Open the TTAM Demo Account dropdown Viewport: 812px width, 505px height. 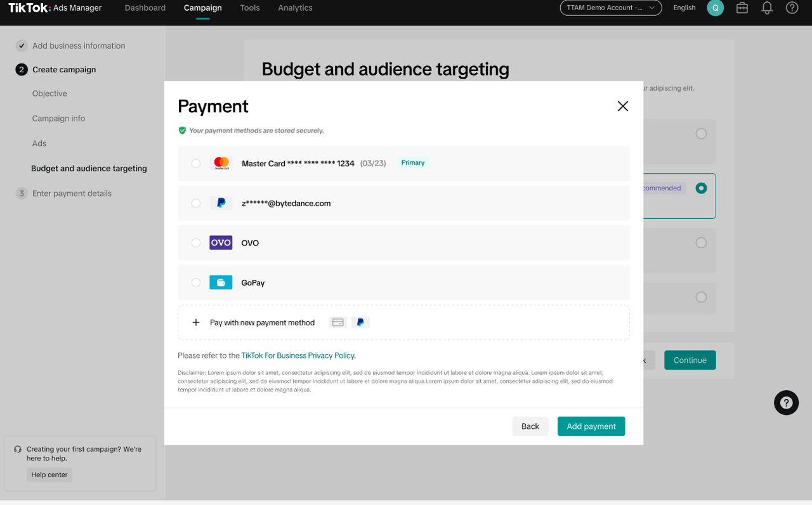coord(611,8)
